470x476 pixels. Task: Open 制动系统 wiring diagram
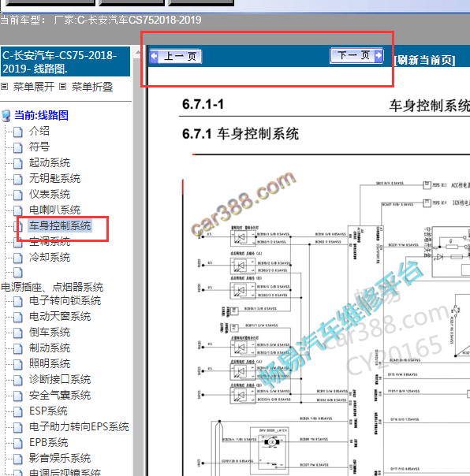(x=50, y=348)
